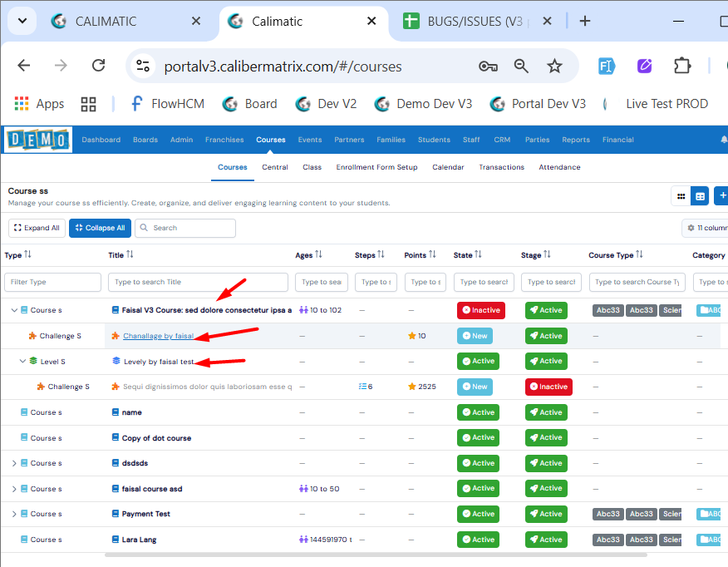This screenshot has width=728, height=567.
Task: Click the Expand All button
Action: tap(37, 228)
